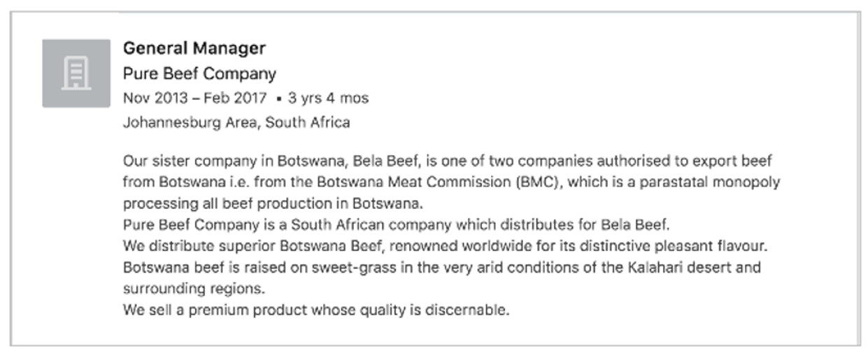This screenshot has width=868, height=360.
Task: Click the line starting 'Our sister company in Botswana'
Action: 448,161
